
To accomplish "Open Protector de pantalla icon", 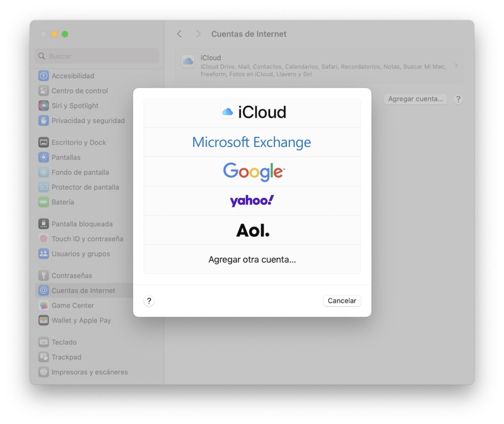I will click(43, 187).
